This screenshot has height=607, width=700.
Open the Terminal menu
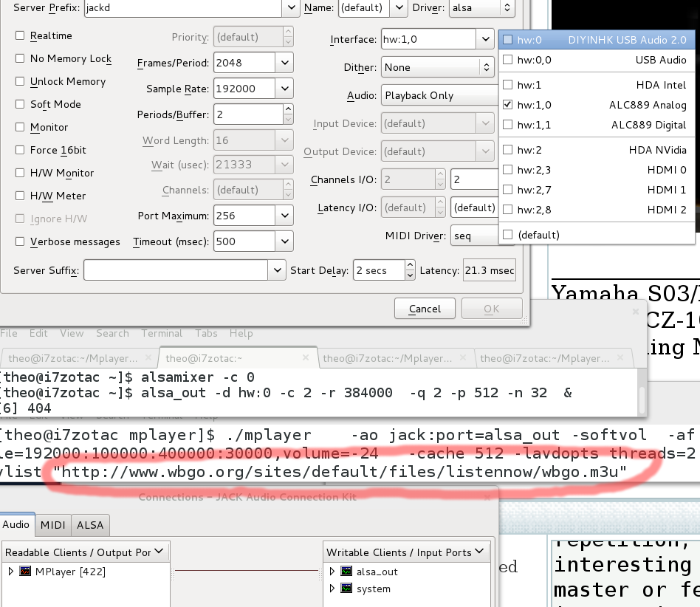pos(162,333)
